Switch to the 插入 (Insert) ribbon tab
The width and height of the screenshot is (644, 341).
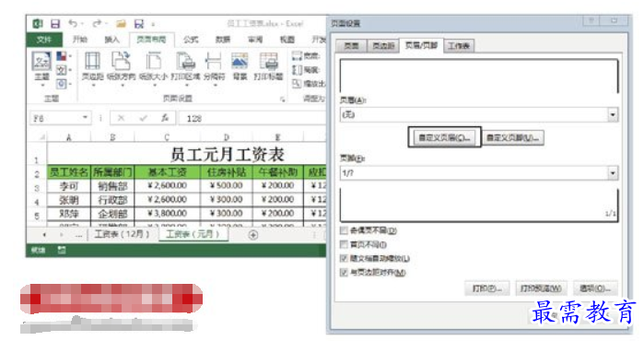pos(111,40)
